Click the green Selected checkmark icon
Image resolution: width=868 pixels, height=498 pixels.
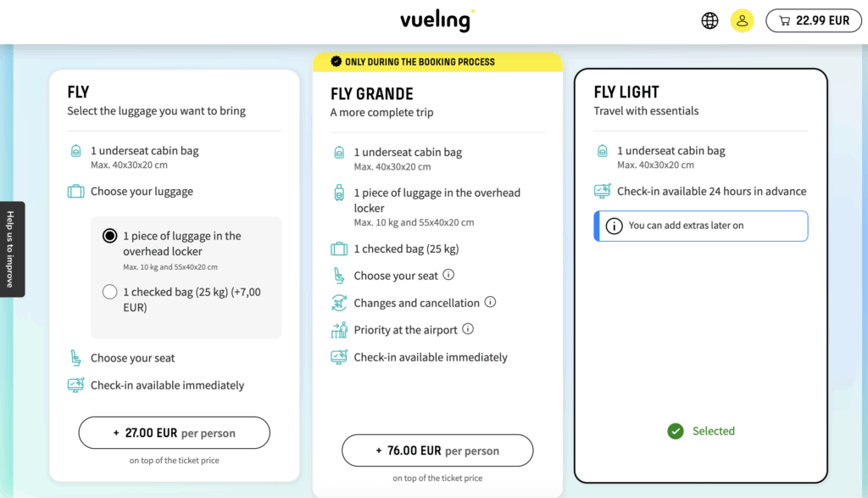pos(676,431)
